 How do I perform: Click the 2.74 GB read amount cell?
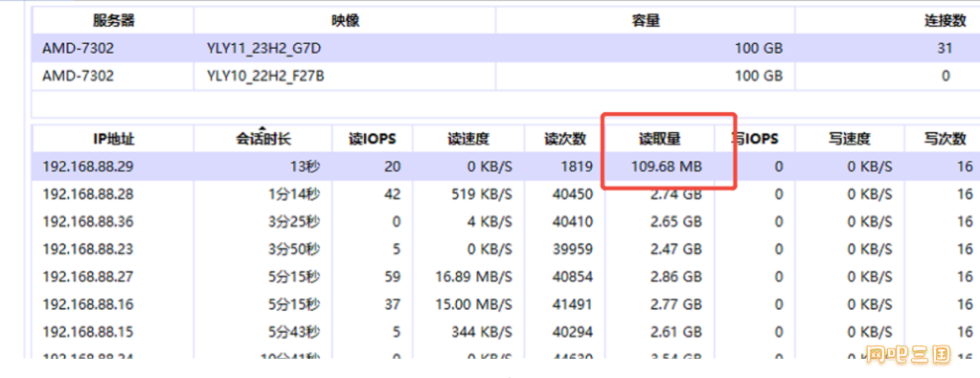pos(676,194)
